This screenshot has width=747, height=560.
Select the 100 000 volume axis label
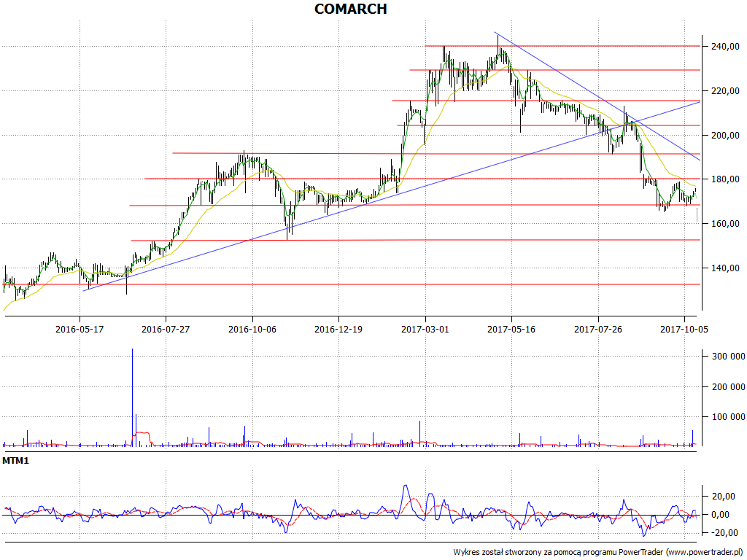pos(728,416)
